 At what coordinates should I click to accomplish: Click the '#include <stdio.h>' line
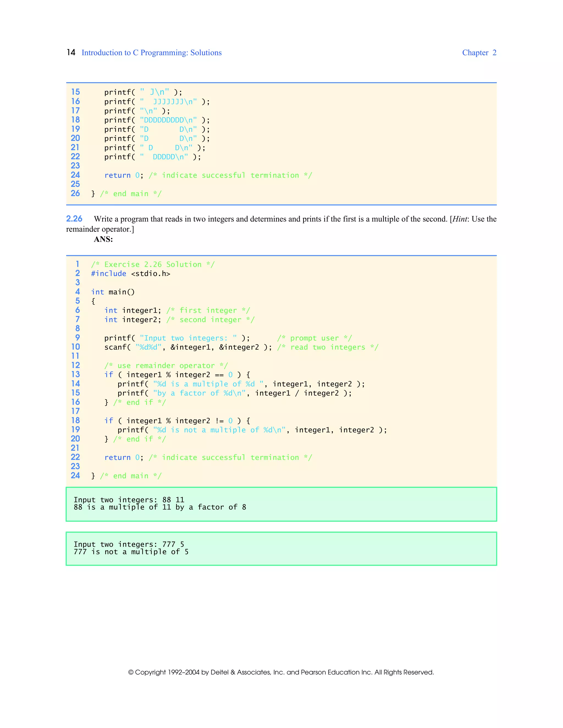[131, 274]
